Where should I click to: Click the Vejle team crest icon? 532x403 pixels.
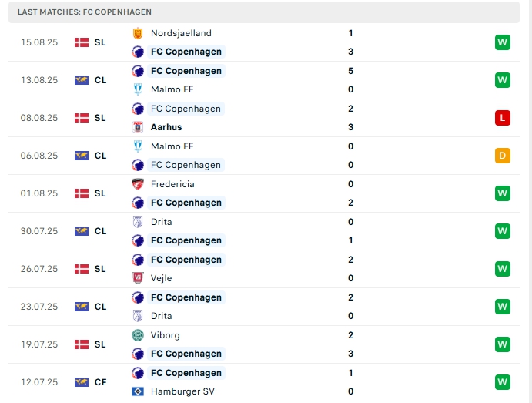139,278
